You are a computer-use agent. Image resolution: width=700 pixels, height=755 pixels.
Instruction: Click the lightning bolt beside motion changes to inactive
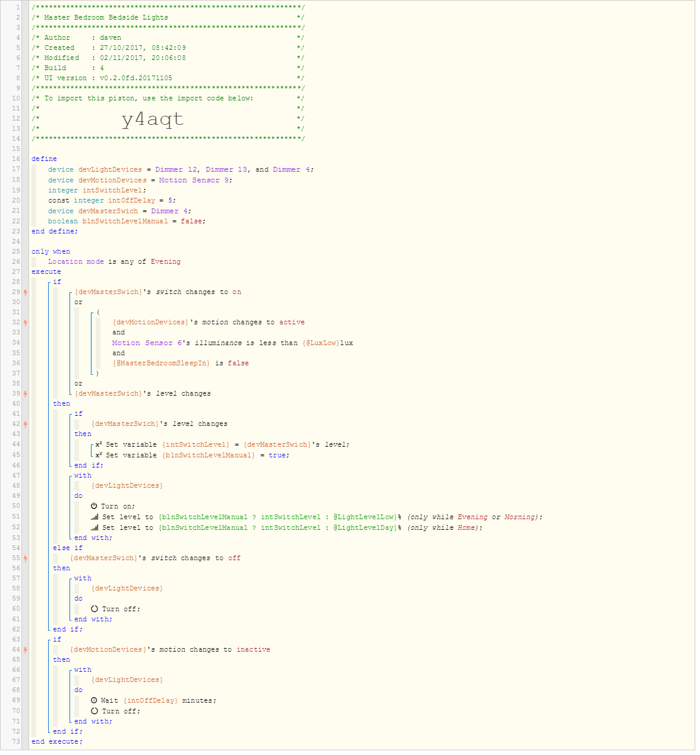tap(25, 650)
